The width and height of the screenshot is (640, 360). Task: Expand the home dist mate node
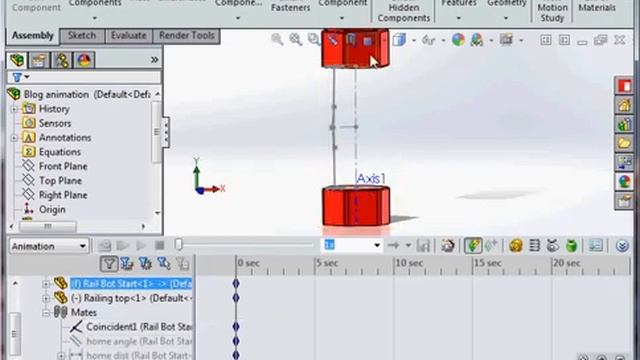pyautogui.click(x=61, y=356)
